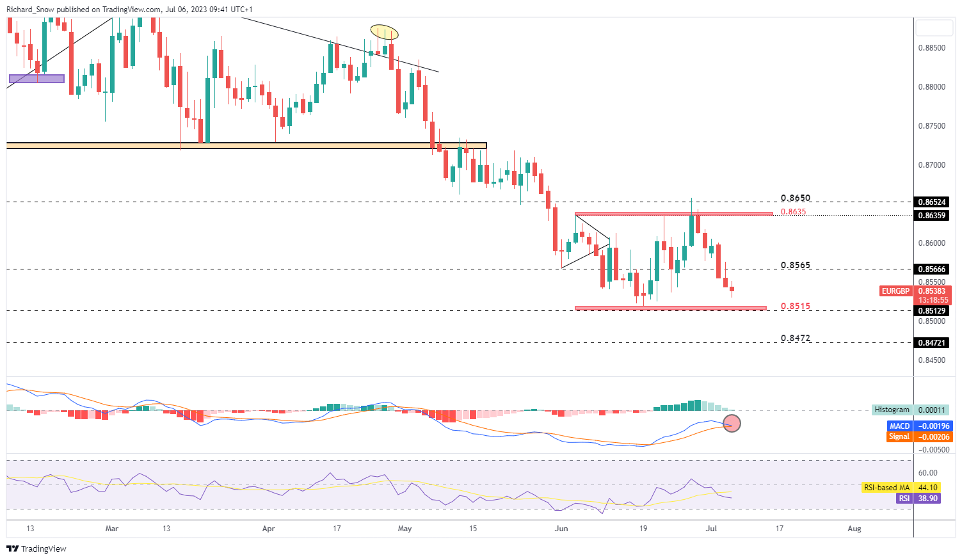This screenshot has height=560, width=962.
Task: Click the 60.00 RSI scale label
Action: click(928, 473)
